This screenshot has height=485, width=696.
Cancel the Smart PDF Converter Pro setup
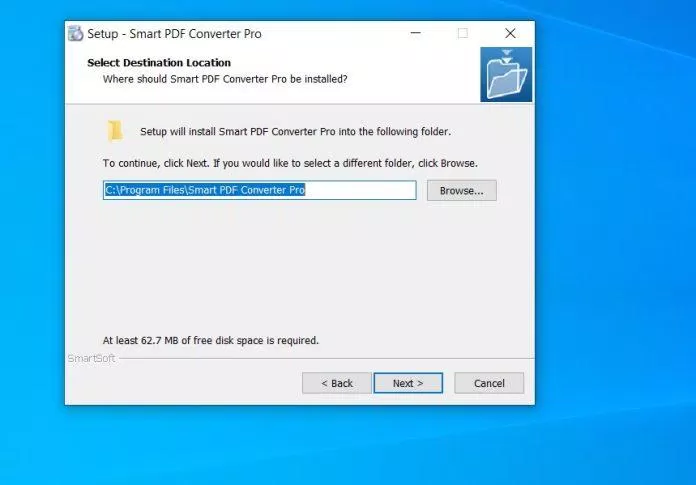pos(489,383)
